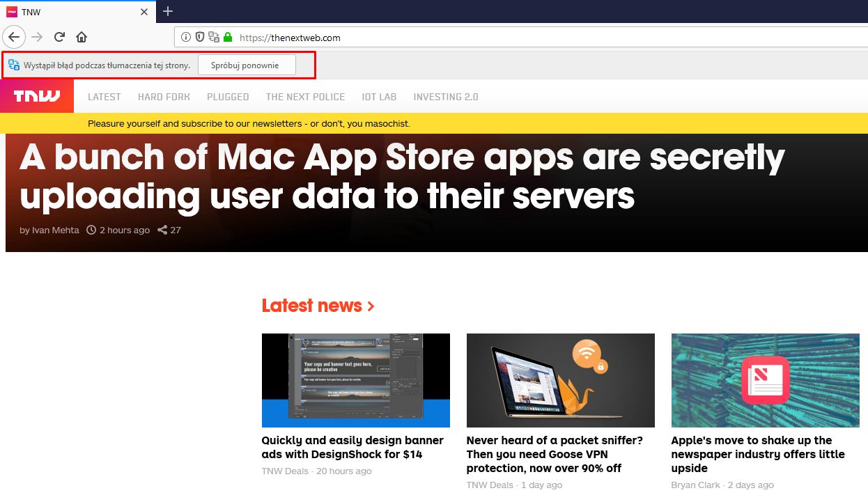Screen dimensions: 868x502
Task: Open the LATEST menu section
Action: point(104,97)
